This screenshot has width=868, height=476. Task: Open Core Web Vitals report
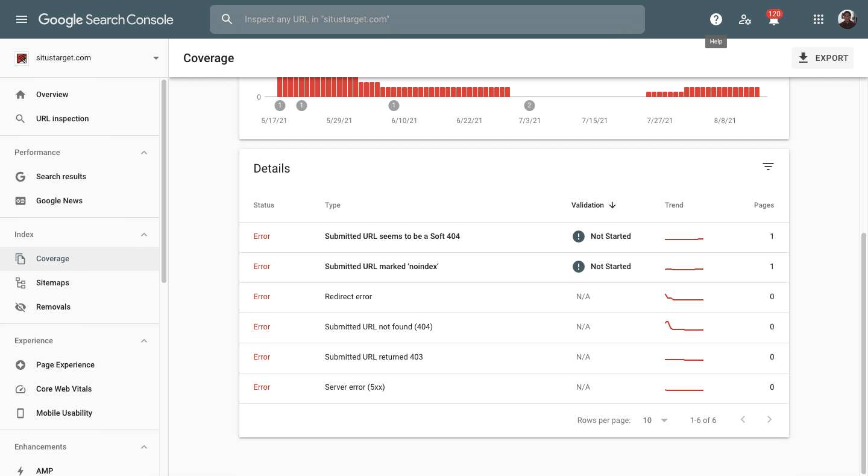coord(80,389)
